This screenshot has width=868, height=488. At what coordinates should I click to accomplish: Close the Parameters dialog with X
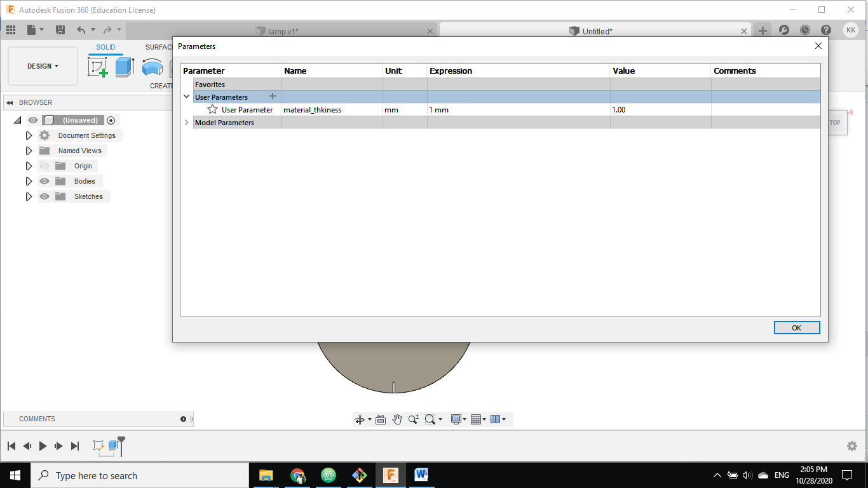tap(818, 46)
